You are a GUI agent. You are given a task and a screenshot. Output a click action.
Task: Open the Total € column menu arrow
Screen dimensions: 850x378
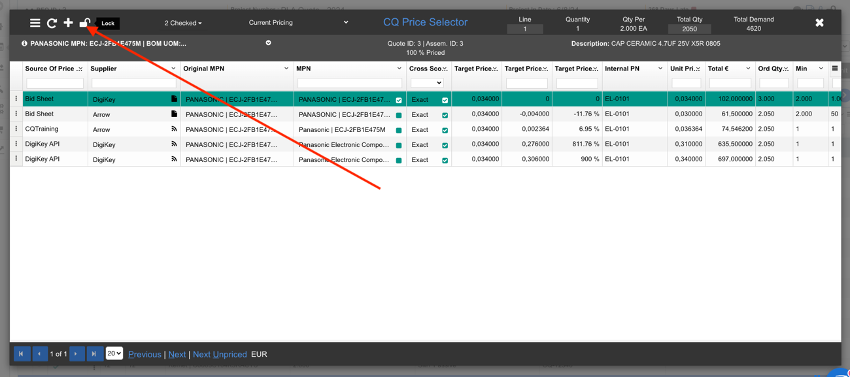pos(748,68)
